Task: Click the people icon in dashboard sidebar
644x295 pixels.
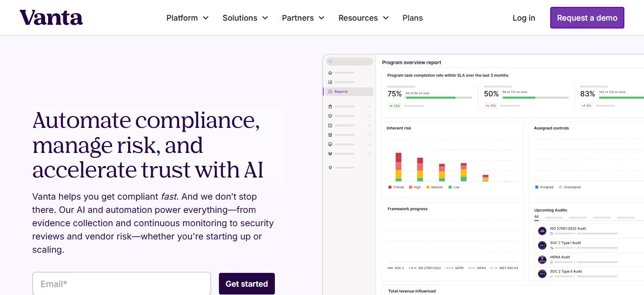Action: click(330, 153)
